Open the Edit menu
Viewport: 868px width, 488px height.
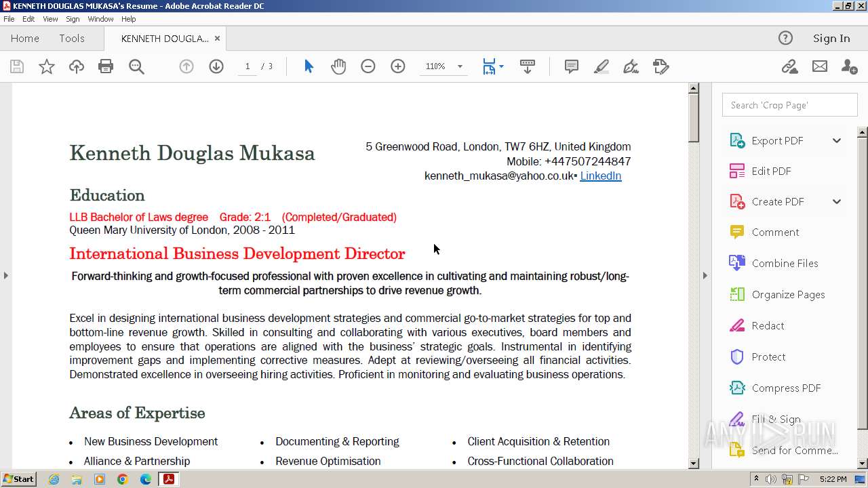[x=28, y=19]
